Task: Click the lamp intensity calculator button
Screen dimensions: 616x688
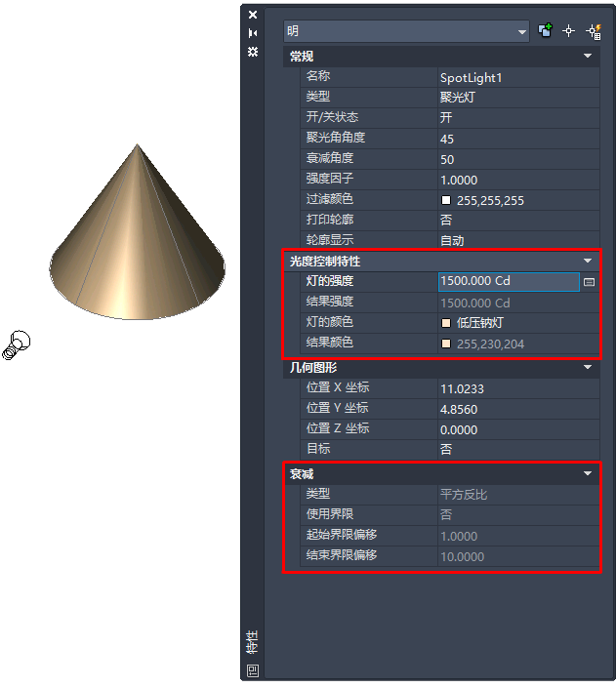Action: (x=590, y=282)
